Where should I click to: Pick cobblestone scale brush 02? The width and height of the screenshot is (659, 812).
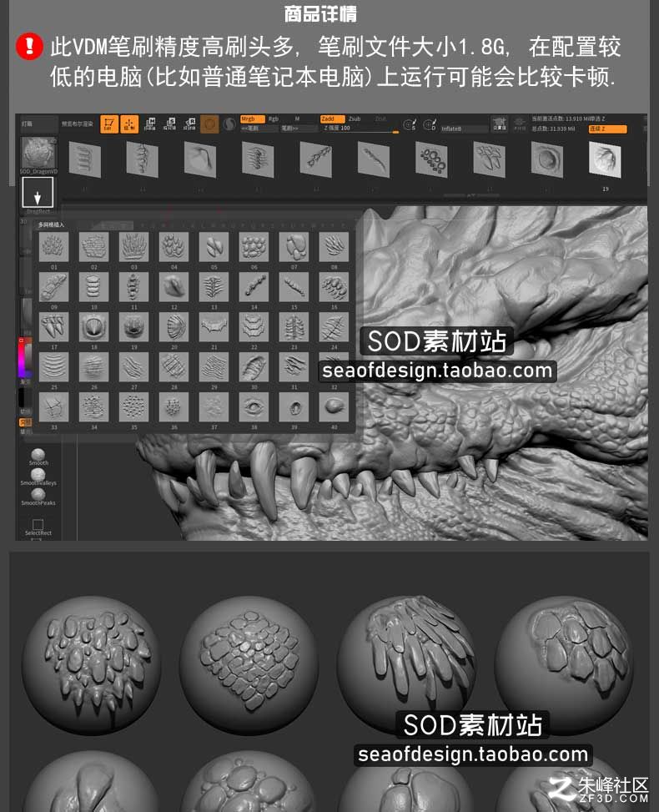(x=94, y=246)
